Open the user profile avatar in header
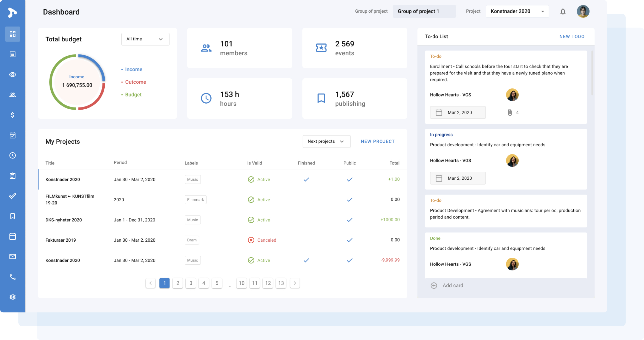This screenshot has height=340, width=644. [583, 11]
